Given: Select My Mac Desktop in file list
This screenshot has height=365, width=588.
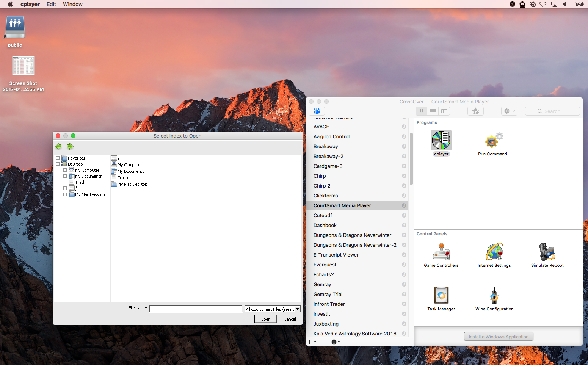Looking at the screenshot, I should pos(129,184).
